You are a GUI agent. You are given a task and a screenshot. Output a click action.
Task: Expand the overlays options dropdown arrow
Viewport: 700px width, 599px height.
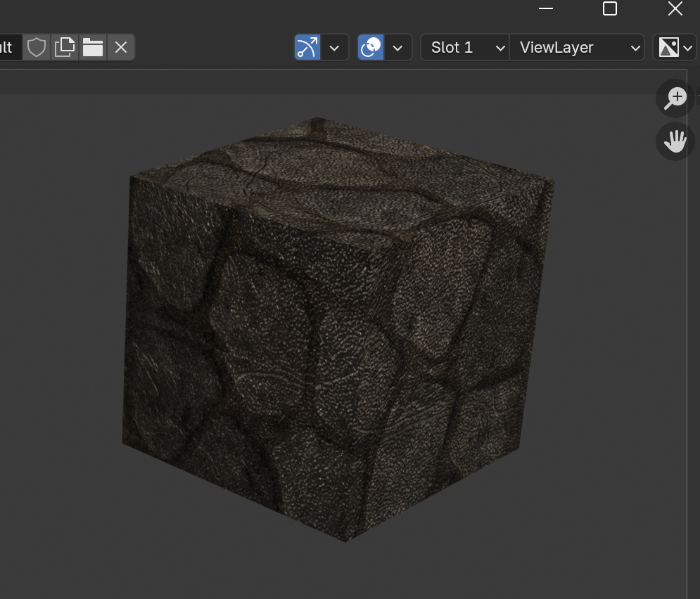click(397, 47)
